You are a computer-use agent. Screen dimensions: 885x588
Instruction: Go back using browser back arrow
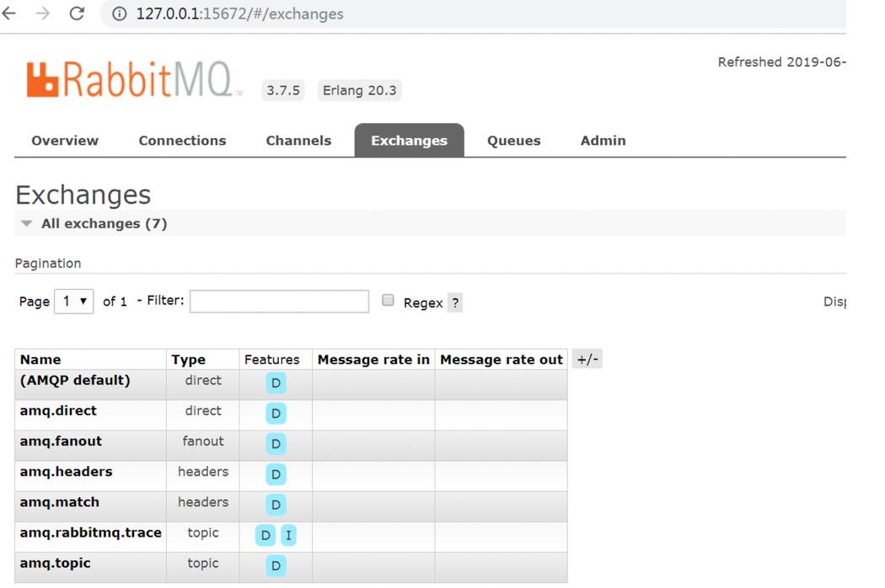[x=8, y=13]
